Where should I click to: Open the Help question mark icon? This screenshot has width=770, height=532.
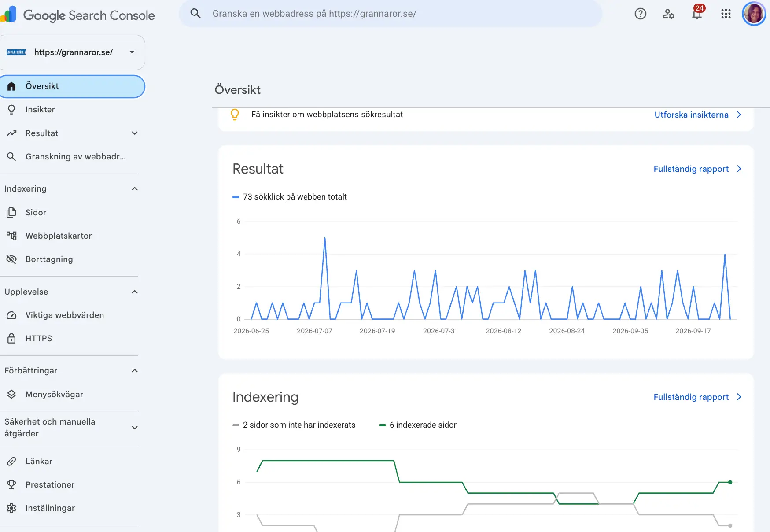640,14
